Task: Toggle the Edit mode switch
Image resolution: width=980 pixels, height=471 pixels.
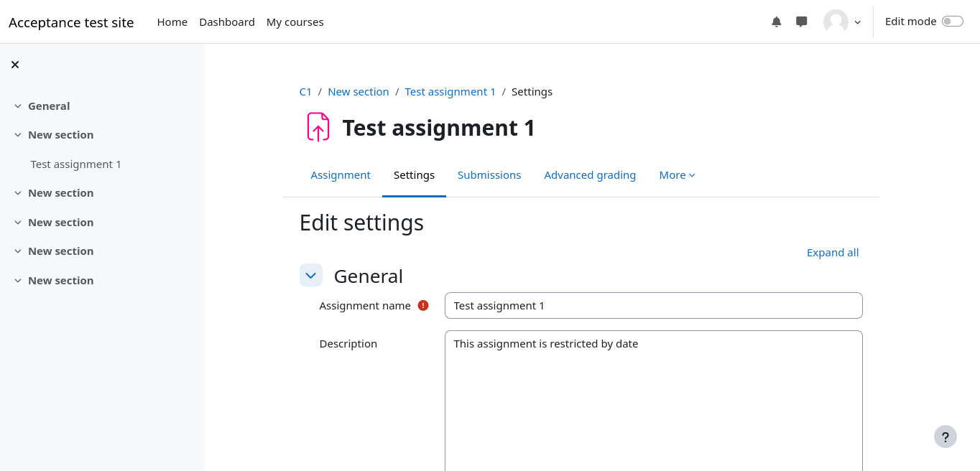Action: 952,22
